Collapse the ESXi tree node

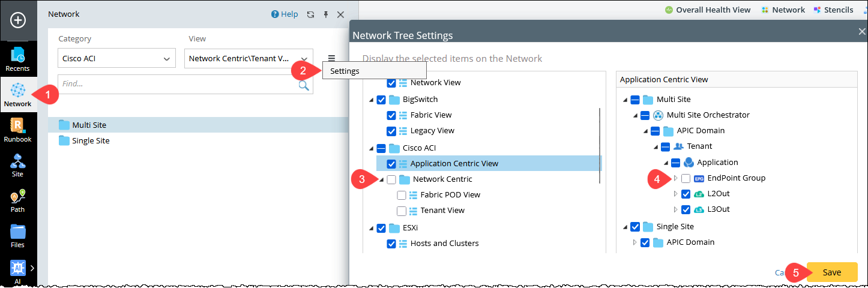click(x=371, y=229)
